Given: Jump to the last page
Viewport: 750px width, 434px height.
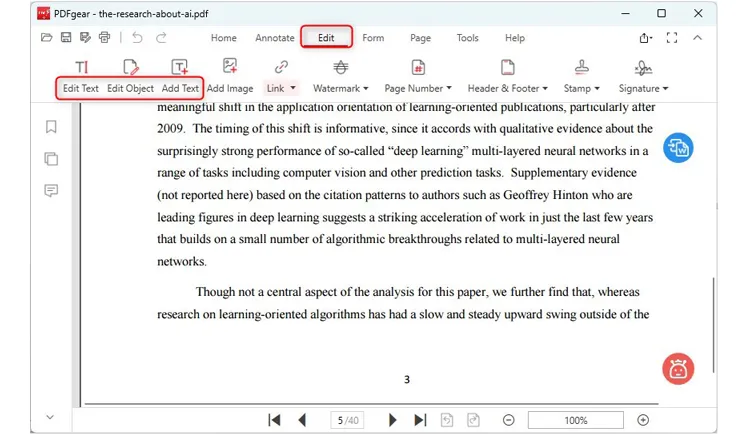Looking at the screenshot, I should (x=420, y=420).
